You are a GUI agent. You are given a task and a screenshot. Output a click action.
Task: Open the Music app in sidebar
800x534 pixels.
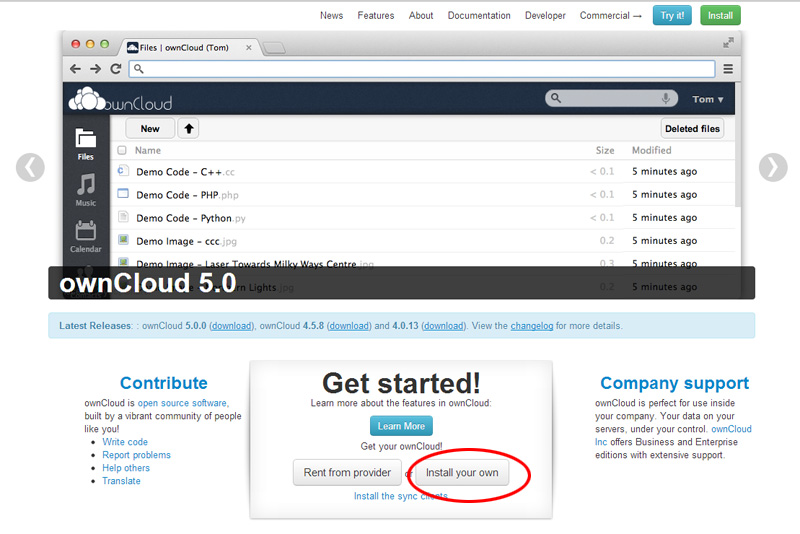(86, 189)
